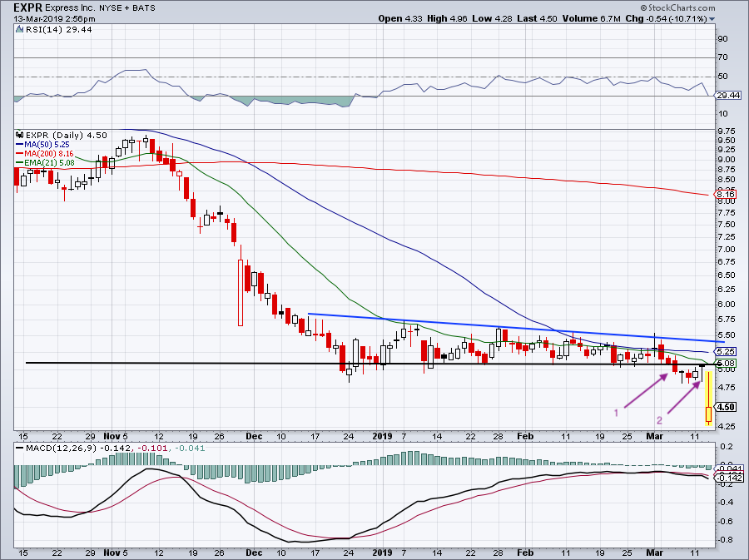Click the 'High 4.96' quote value

pyautogui.click(x=447, y=18)
